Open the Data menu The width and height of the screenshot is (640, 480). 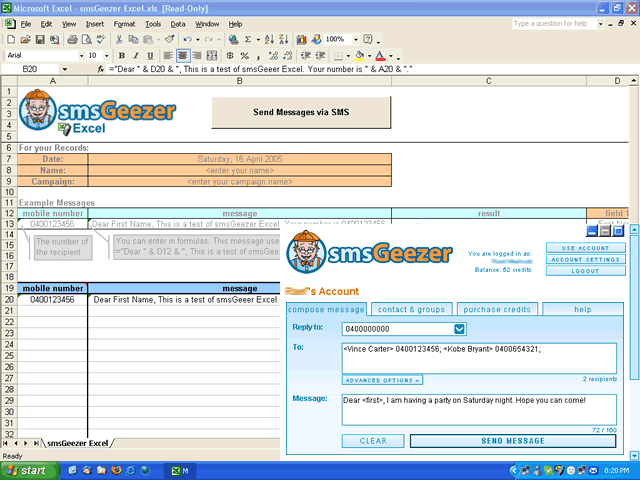click(178, 24)
